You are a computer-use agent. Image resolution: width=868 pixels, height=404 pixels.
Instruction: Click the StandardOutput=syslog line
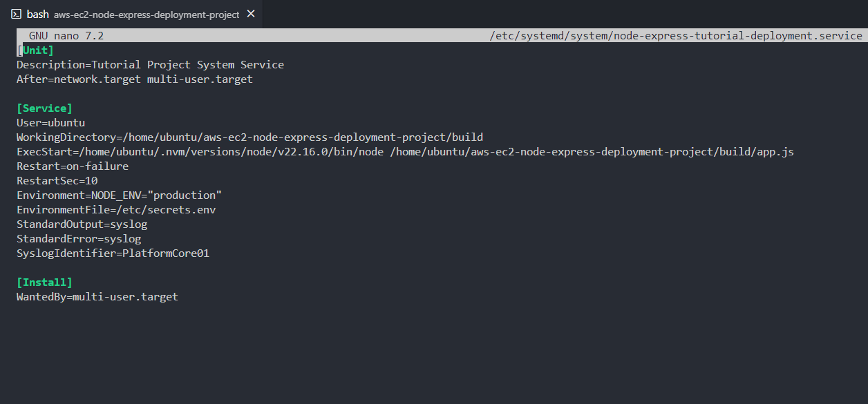pyautogui.click(x=82, y=224)
